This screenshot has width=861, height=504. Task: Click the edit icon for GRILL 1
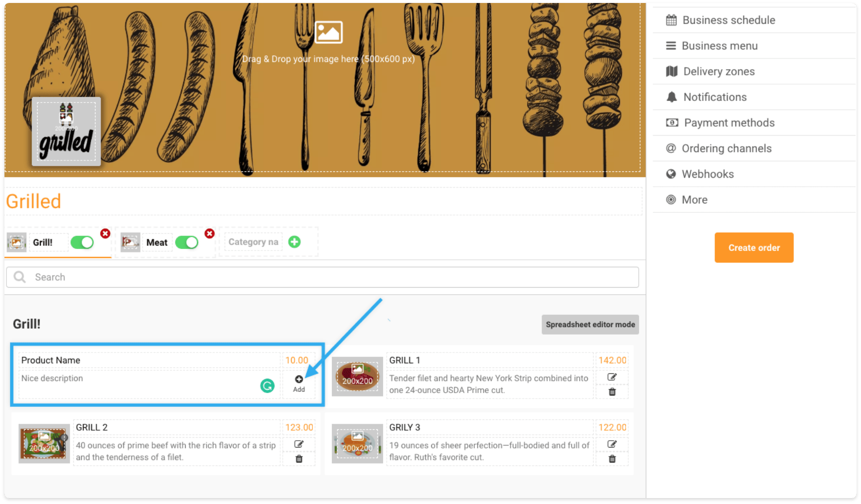point(612,377)
